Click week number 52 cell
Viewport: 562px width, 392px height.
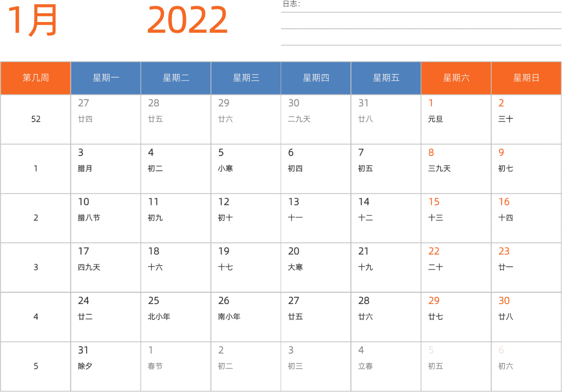[36, 119]
